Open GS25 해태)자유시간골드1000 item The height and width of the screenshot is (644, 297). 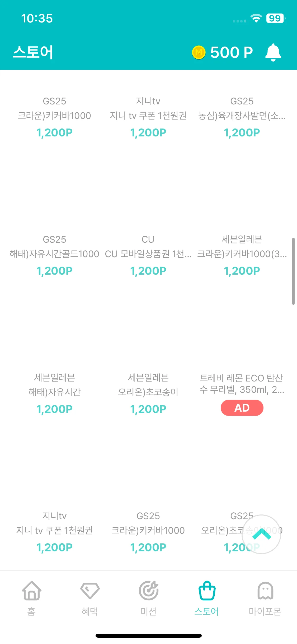pyautogui.click(x=54, y=255)
